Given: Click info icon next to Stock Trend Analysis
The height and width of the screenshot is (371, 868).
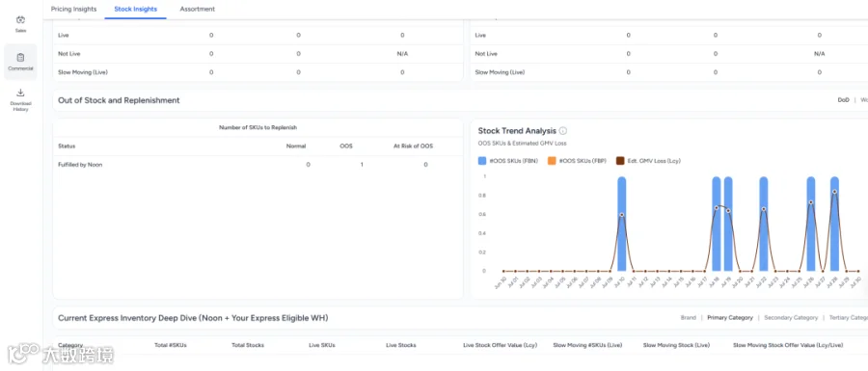Looking at the screenshot, I should (563, 131).
